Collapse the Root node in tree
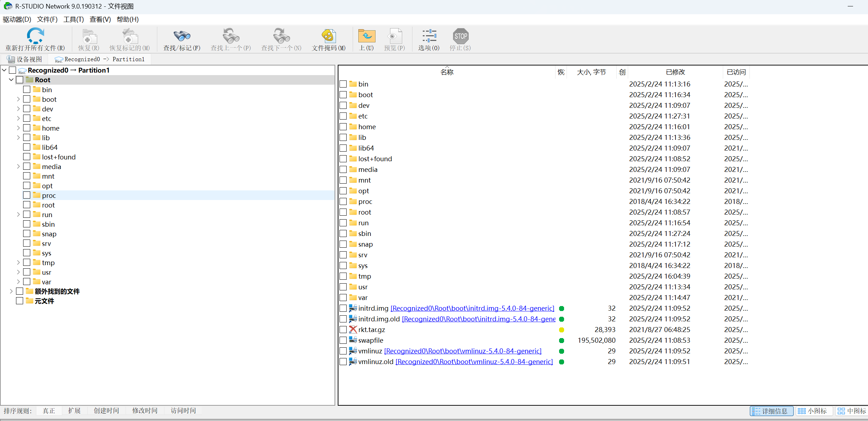This screenshot has width=868, height=421. point(11,80)
